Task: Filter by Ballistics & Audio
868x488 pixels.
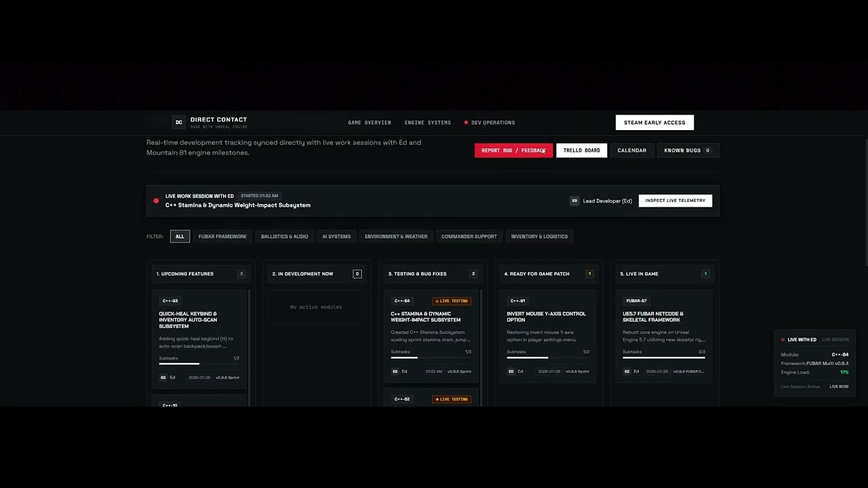Action: [284, 237]
